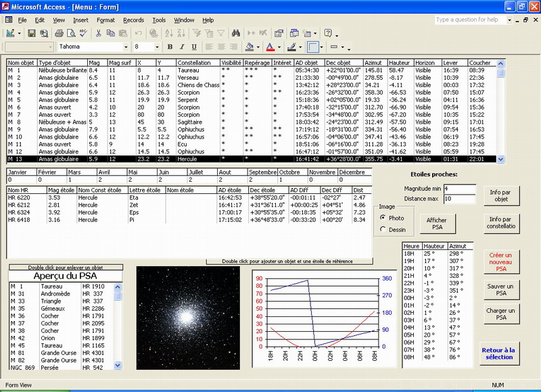Viewport: 541px width, 392px height.
Task: Click the Afficher PSA button
Action: click(x=437, y=224)
